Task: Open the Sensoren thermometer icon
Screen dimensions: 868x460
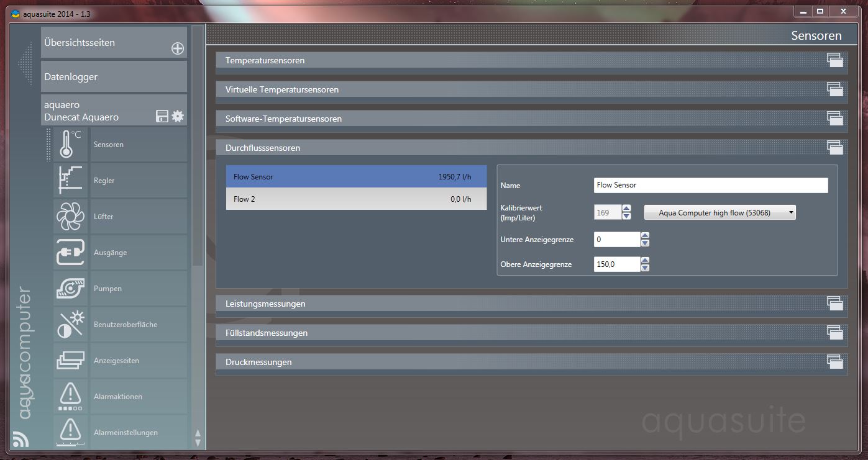Action: (71, 145)
